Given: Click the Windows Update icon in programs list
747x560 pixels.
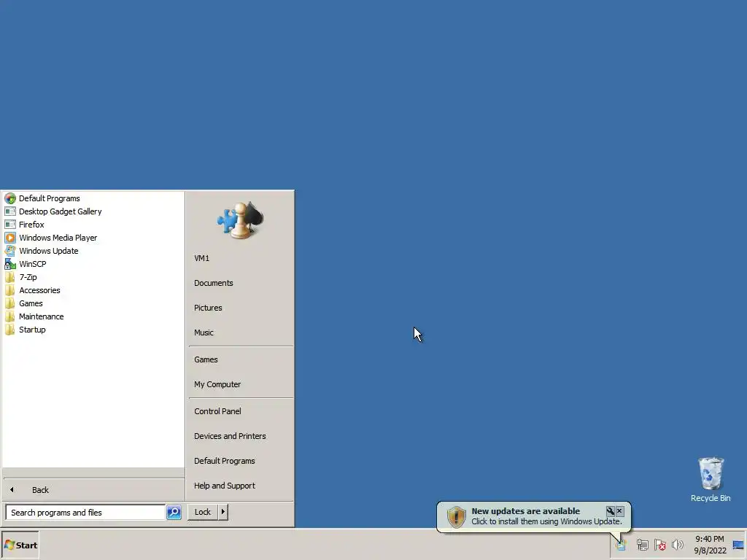Looking at the screenshot, I should (x=10, y=251).
